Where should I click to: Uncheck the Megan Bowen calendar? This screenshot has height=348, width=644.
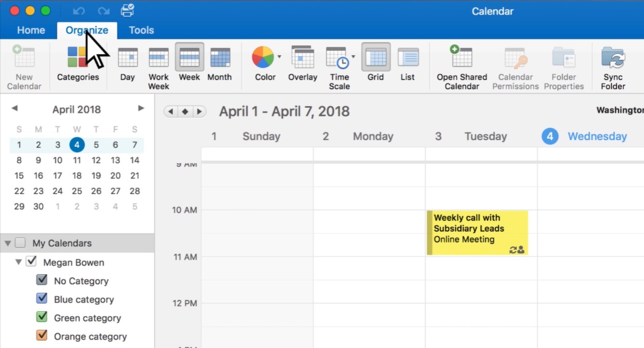(x=32, y=262)
